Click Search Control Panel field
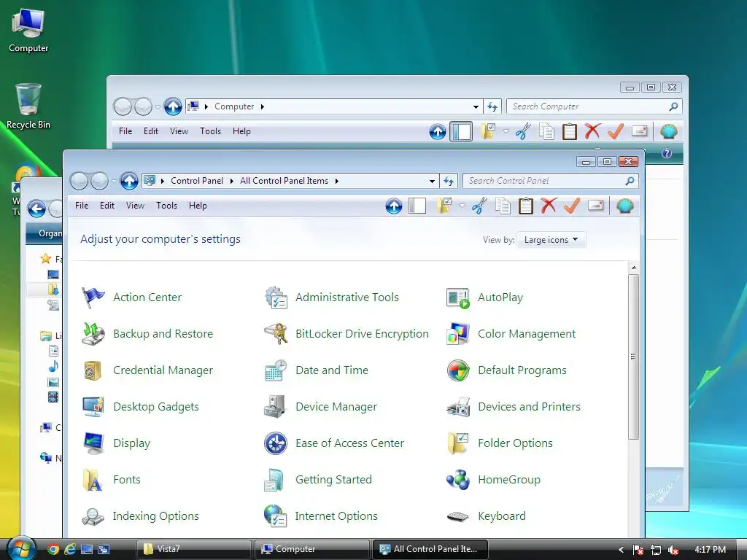The height and width of the screenshot is (560, 747). pos(550,181)
